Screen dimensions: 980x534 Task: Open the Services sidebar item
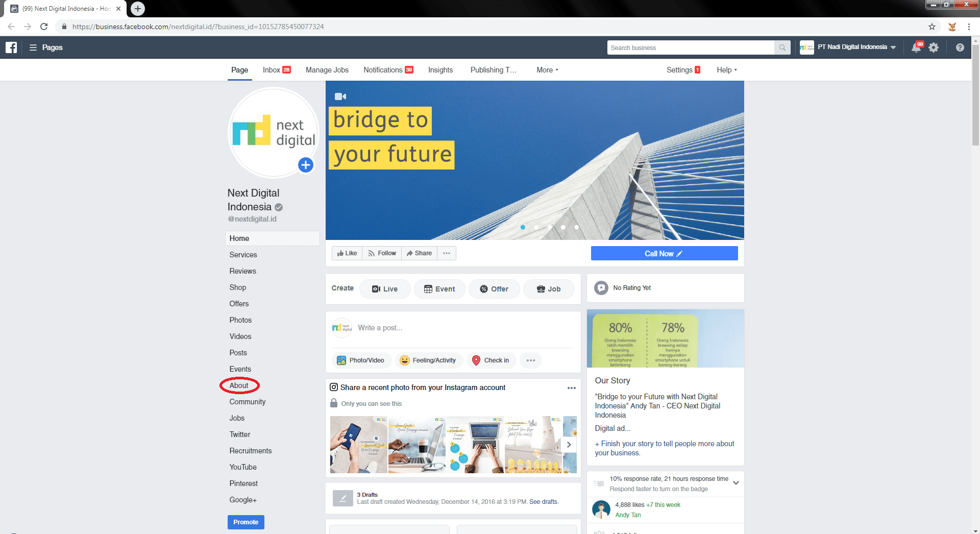(x=243, y=255)
